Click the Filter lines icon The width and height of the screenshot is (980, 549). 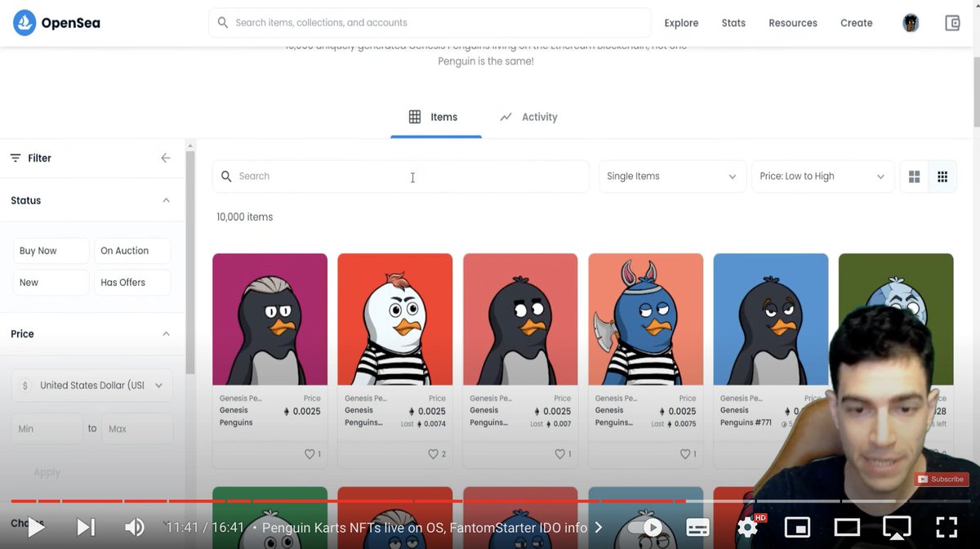tap(16, 158)
